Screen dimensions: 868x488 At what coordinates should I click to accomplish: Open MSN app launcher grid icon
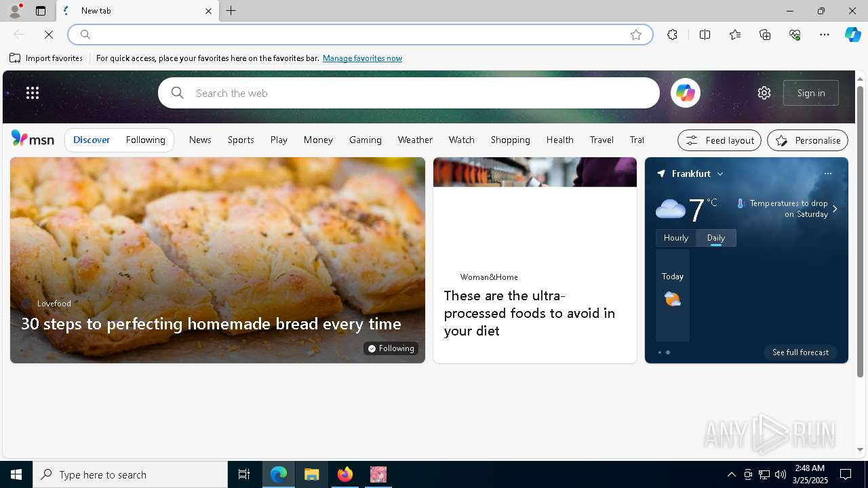click(33, 93)
